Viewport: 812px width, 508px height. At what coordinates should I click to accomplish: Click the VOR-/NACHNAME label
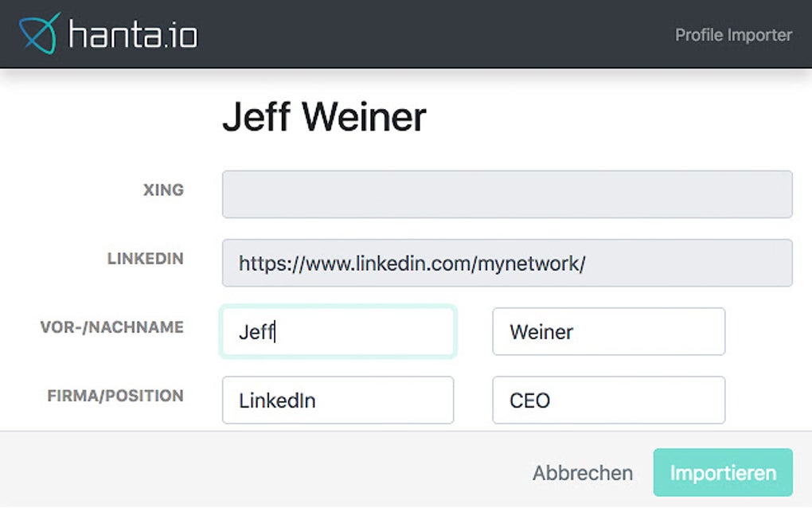point(112,327)
